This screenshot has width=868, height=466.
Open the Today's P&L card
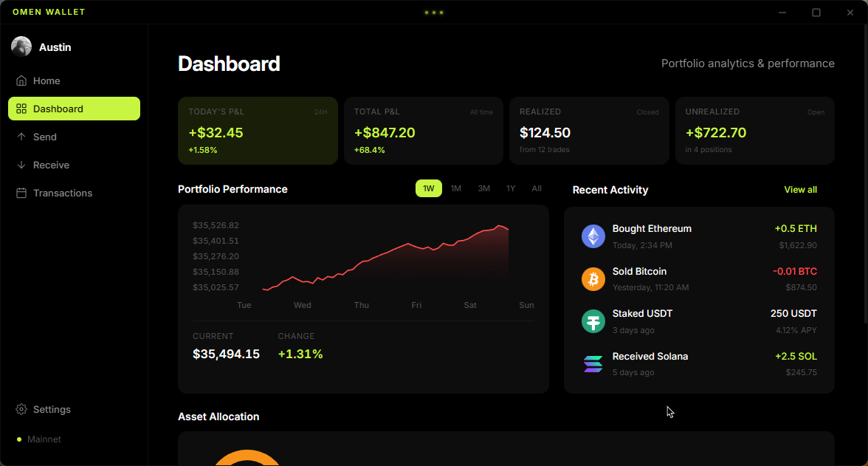click(x=258, y=131)
